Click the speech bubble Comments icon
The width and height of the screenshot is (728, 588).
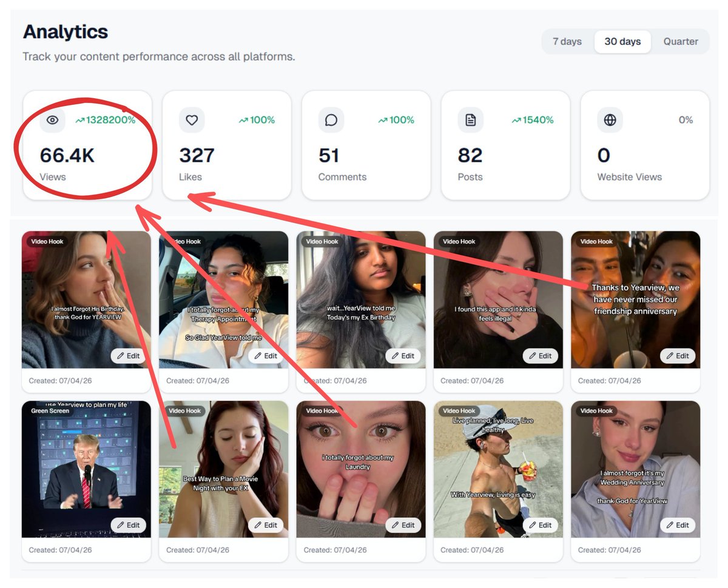click(331, 120)
